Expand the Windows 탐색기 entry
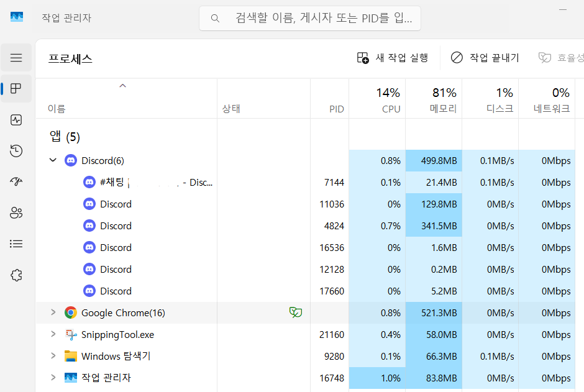The width and height of the screenshot is (584, 392). click(x=53, y=356)
